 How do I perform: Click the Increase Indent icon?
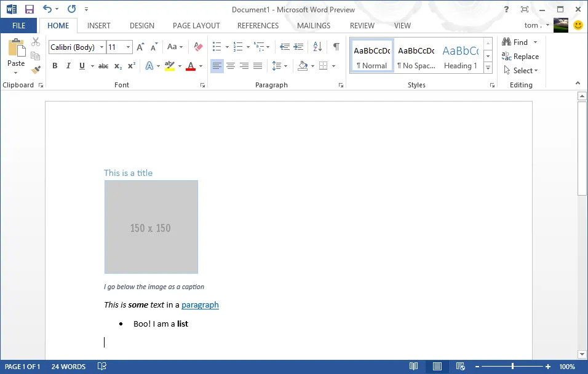point(299,47)
